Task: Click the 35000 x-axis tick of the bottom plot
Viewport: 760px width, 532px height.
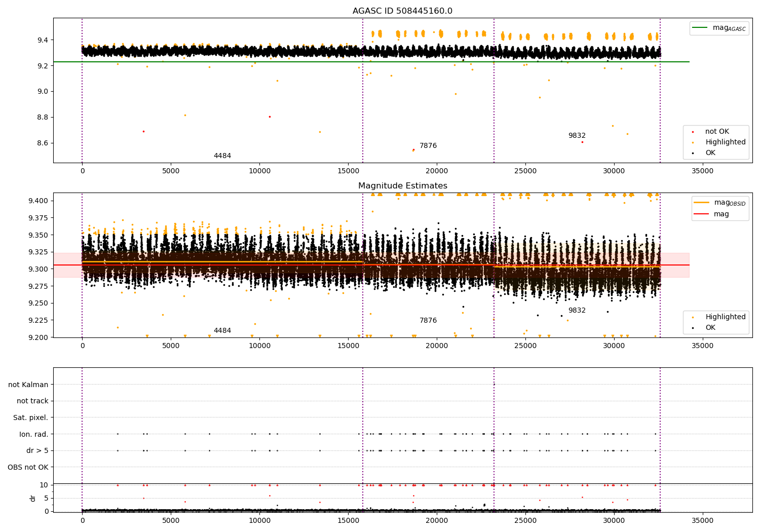Action: [703, 520]
